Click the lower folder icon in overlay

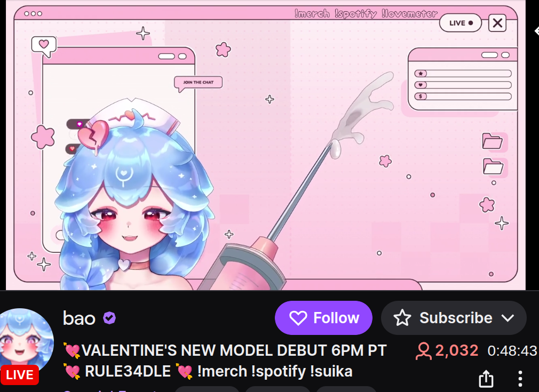tap(493, 166)
